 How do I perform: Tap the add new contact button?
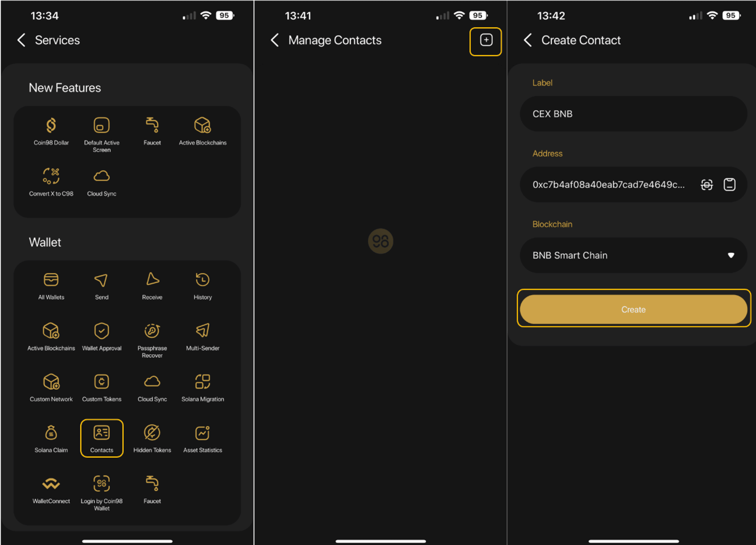coord(487,40)
